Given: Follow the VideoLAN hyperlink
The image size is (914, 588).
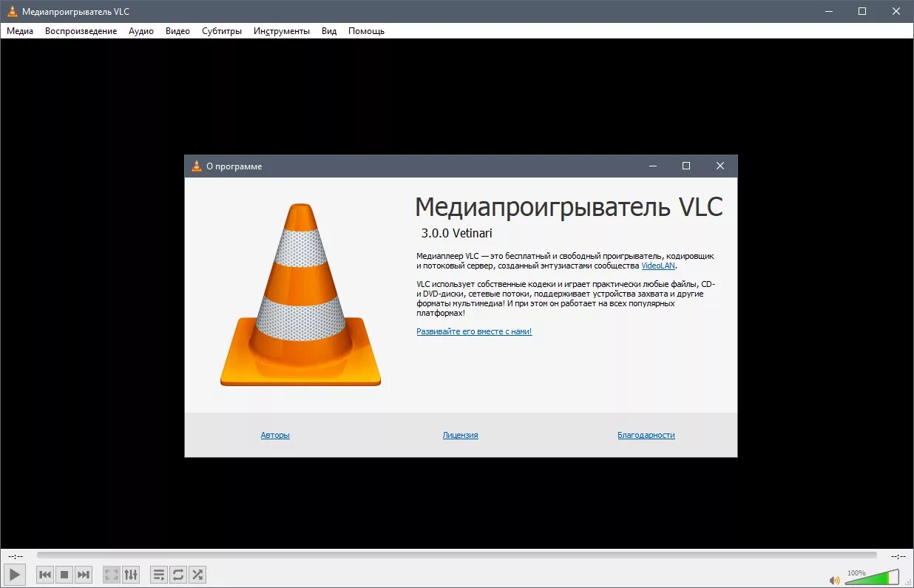Looking at the screenshot, I should [658, 266].
